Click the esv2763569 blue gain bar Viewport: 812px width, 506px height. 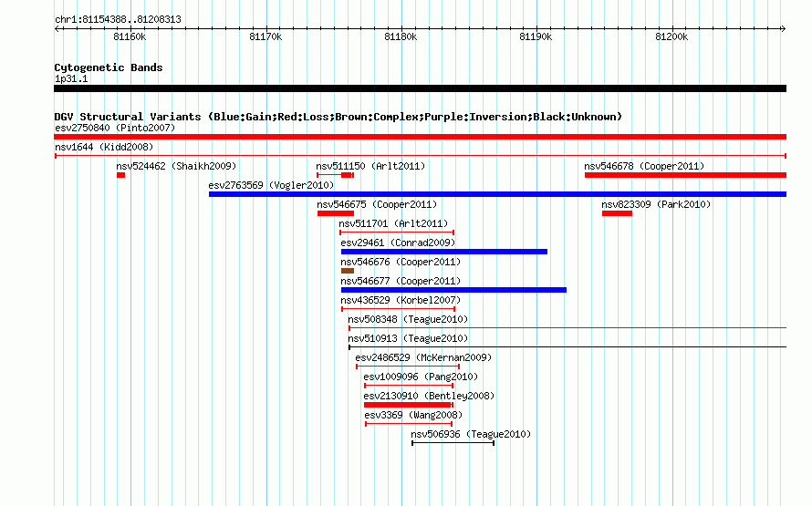[x=497, y=194]
